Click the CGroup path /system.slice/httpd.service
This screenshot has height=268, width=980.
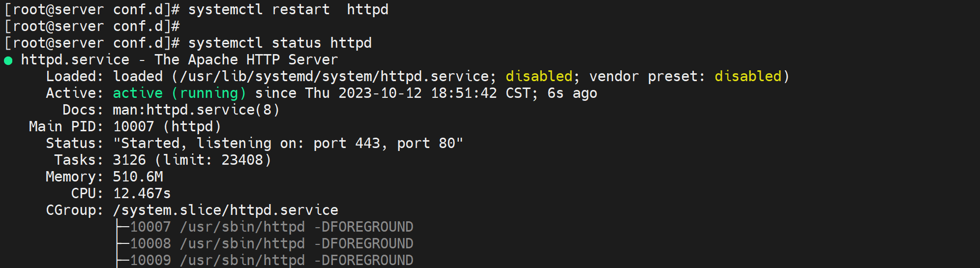coord(225,210)
